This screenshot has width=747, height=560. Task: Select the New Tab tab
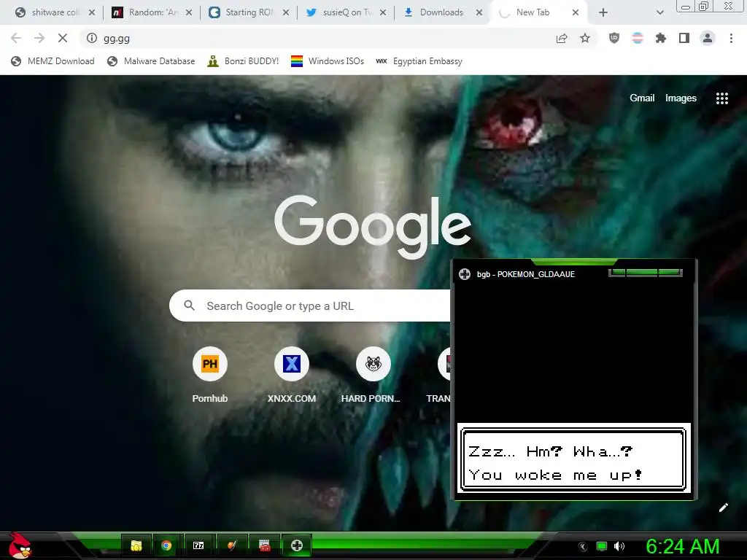[538, 13]
